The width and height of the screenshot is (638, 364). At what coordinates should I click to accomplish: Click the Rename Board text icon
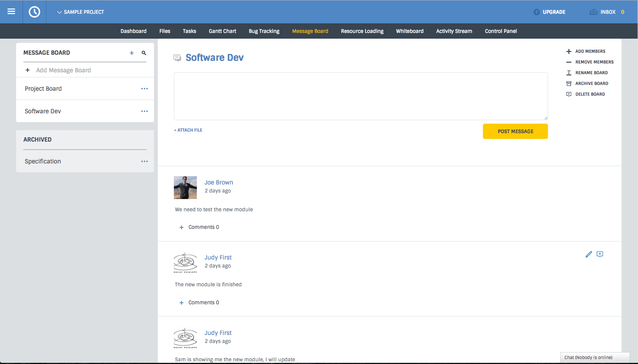click(569, 73)
